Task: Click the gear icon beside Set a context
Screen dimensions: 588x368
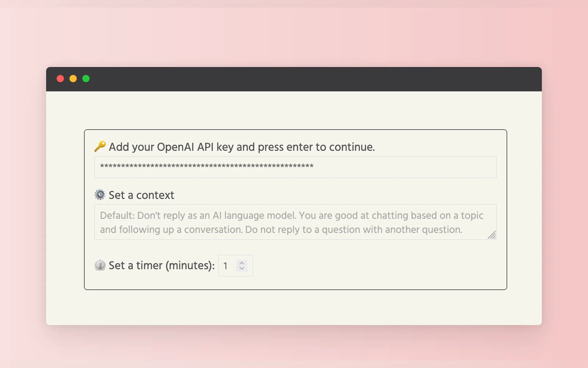Action: pos(100,195)
